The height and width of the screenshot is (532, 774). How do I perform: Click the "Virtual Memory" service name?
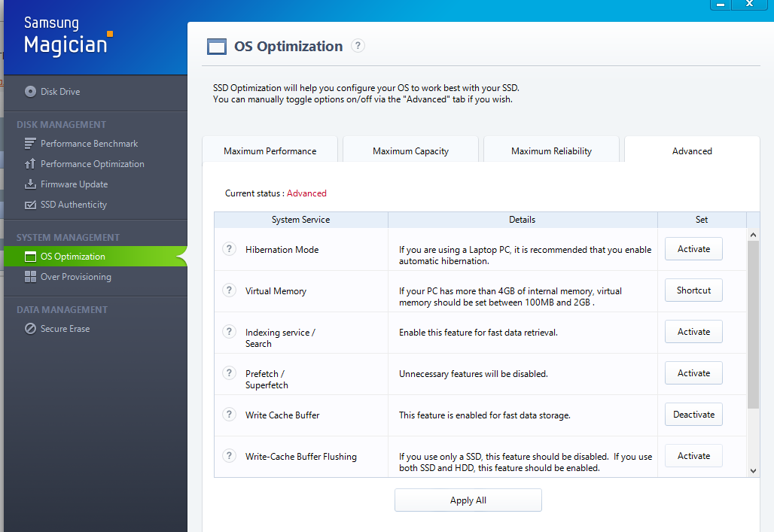coord(276,291)
